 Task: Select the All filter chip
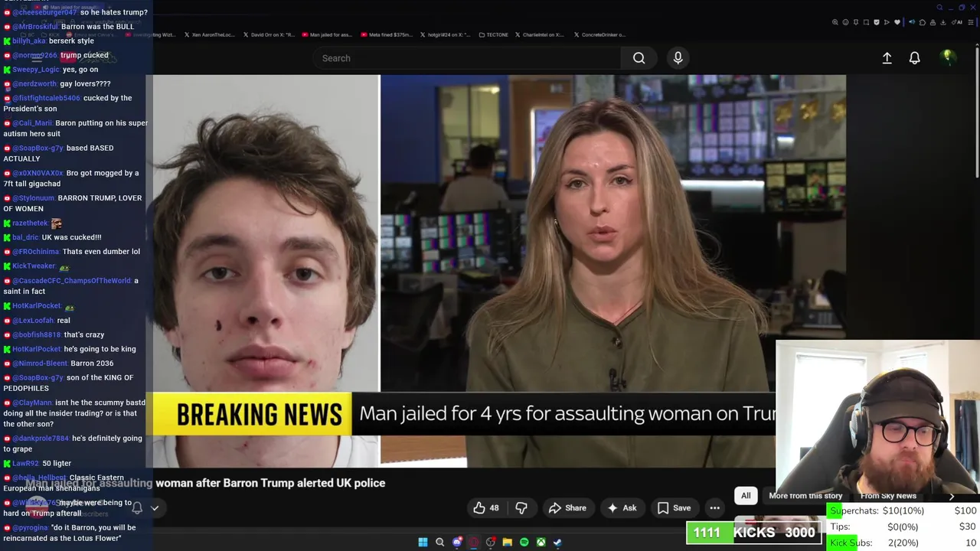point(746,496)
